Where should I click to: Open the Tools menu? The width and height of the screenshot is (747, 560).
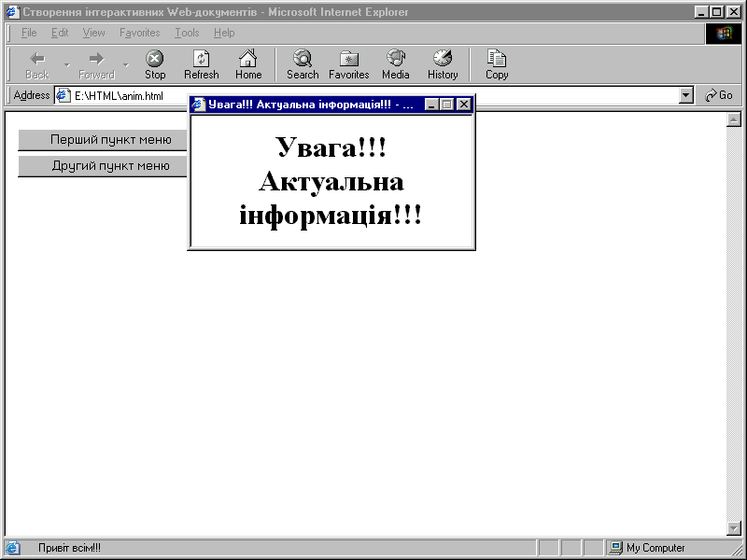[x=187, y=33]
